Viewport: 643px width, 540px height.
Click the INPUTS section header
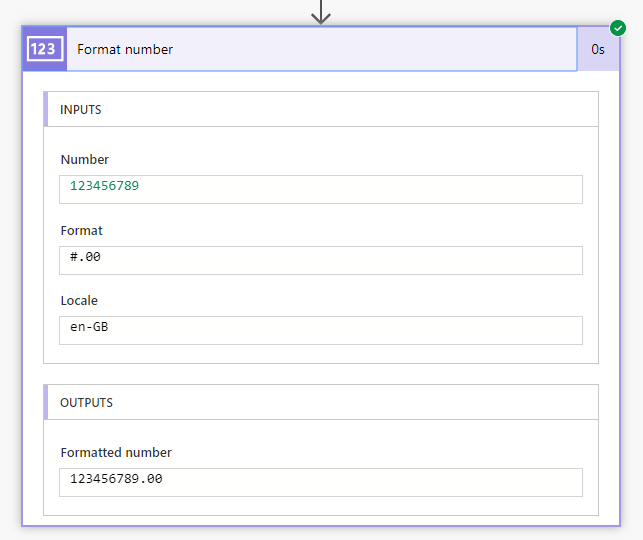tap(321, 109)
